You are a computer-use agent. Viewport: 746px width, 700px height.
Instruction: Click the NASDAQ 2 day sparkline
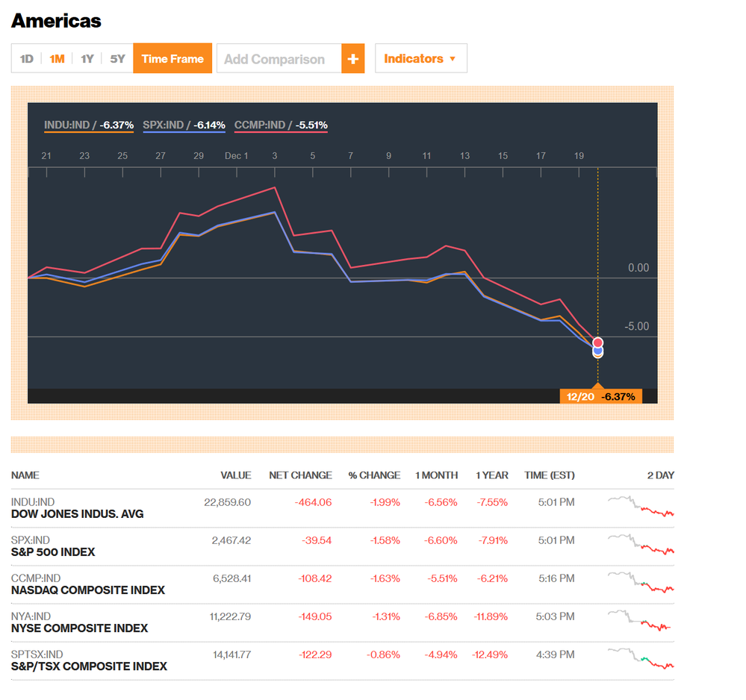(641, 583)
